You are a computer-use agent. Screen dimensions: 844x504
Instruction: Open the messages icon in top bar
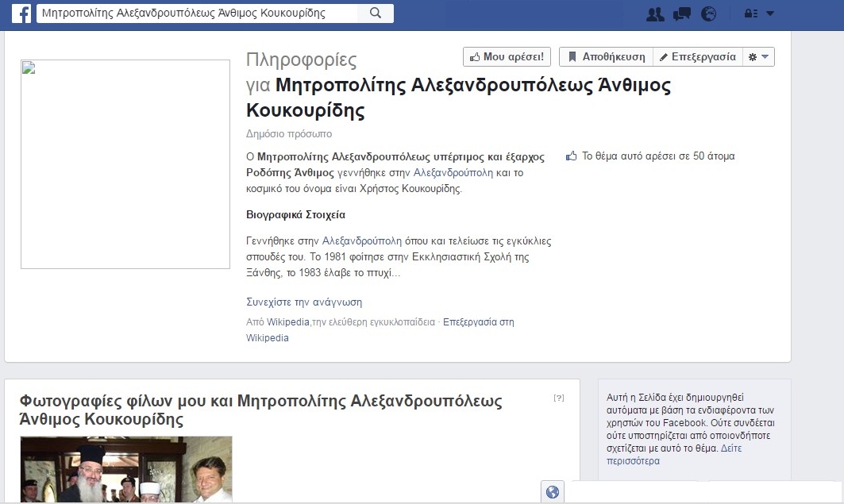coord(681,13)
